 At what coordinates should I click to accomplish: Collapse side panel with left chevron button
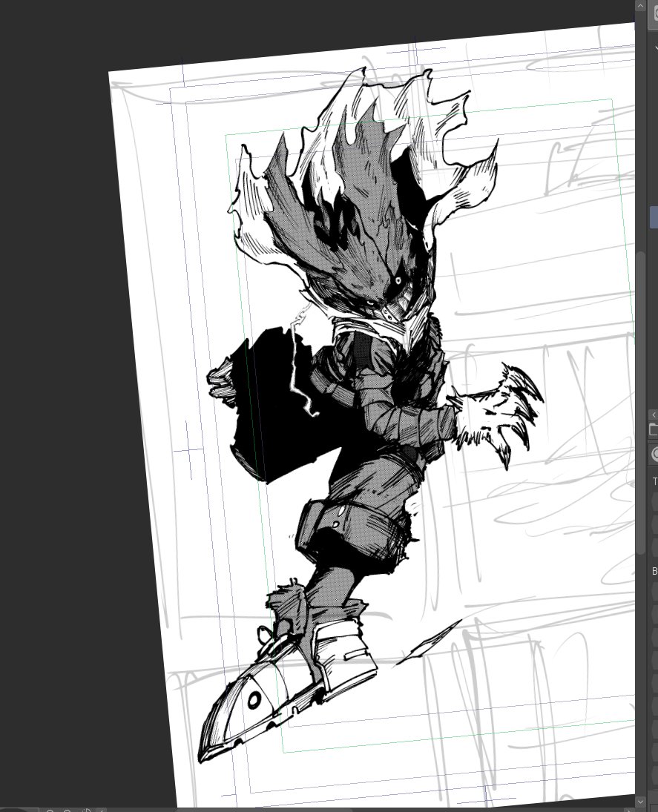654,415
